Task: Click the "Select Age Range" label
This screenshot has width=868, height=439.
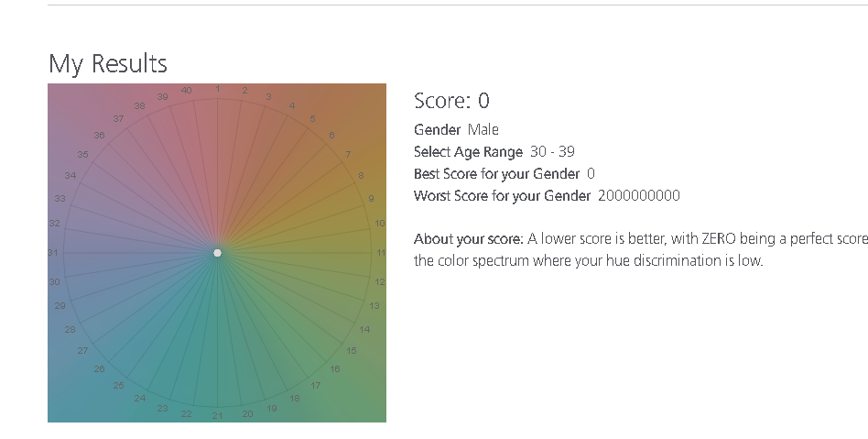Action: click(x=468, y=151)
